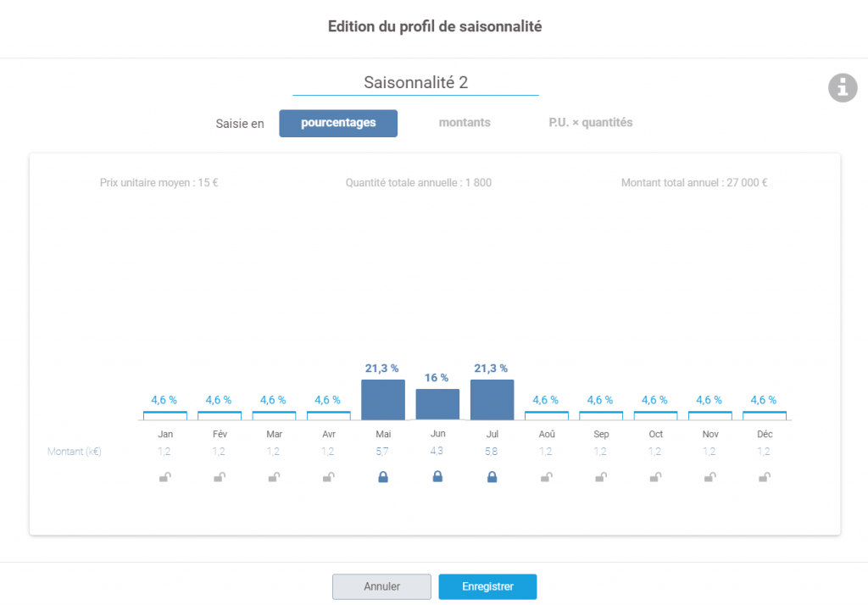Screen dimensions: 868x605
Task: Lock the Sep month value
Action: coord(601,476)
